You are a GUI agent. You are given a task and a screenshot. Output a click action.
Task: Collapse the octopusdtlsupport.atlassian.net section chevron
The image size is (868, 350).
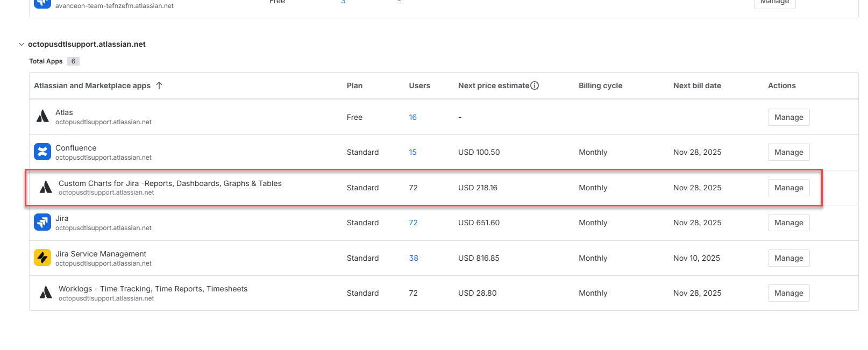pos(22,45)
